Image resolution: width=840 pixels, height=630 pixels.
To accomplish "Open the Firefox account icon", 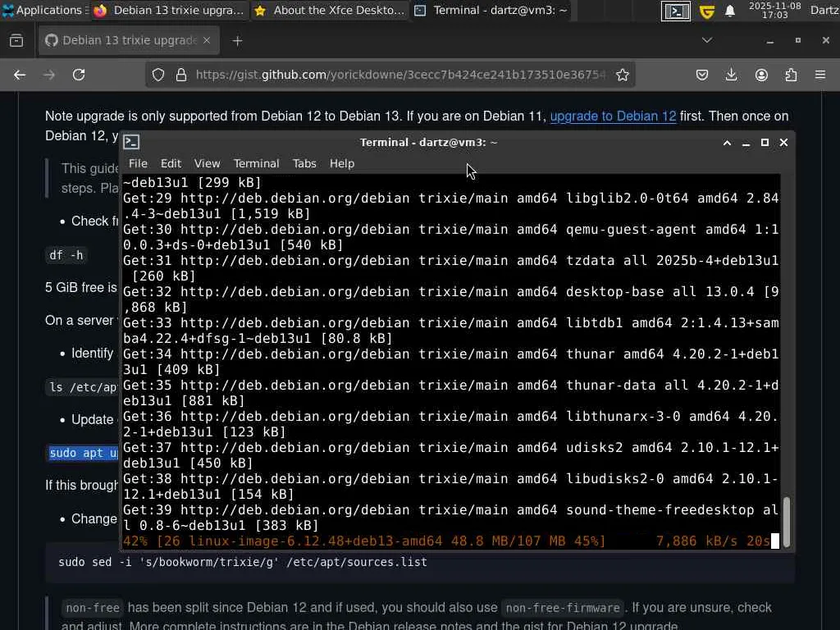I will coord(761,75).
